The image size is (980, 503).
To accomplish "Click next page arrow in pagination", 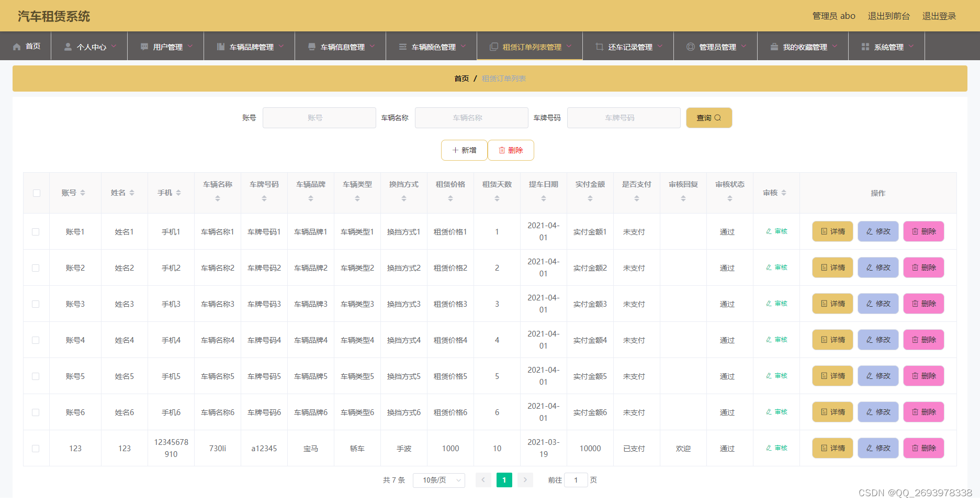I will 525,480.
